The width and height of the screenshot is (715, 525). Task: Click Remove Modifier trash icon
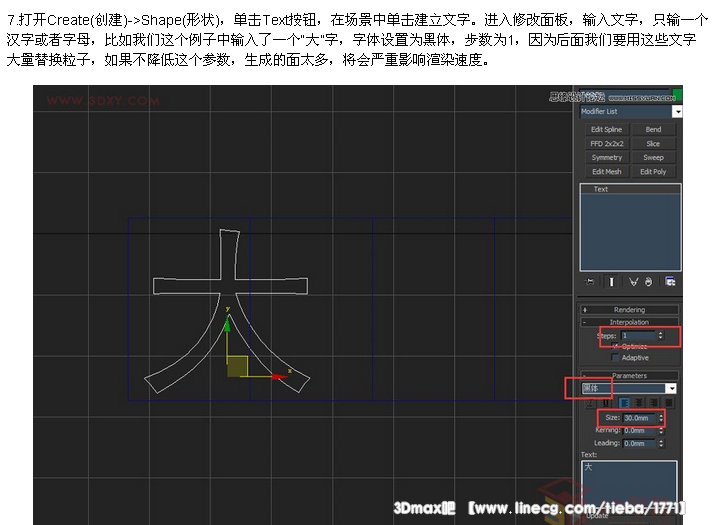pyautogui.click(x=648, y=282)
